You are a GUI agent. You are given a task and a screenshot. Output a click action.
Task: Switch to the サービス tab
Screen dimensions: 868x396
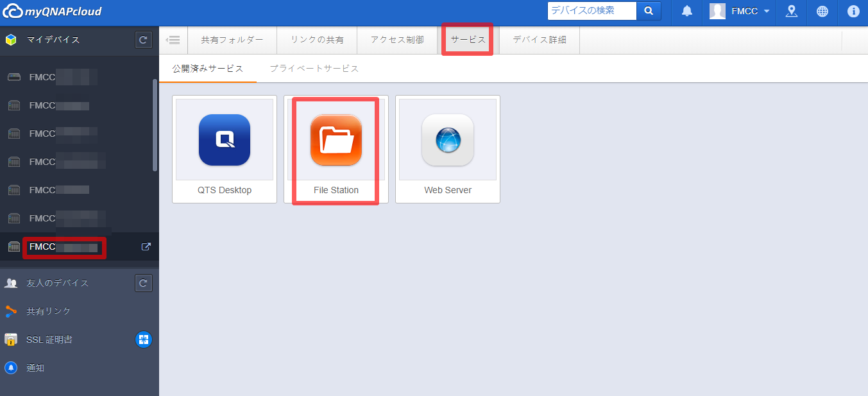point(468,40)
